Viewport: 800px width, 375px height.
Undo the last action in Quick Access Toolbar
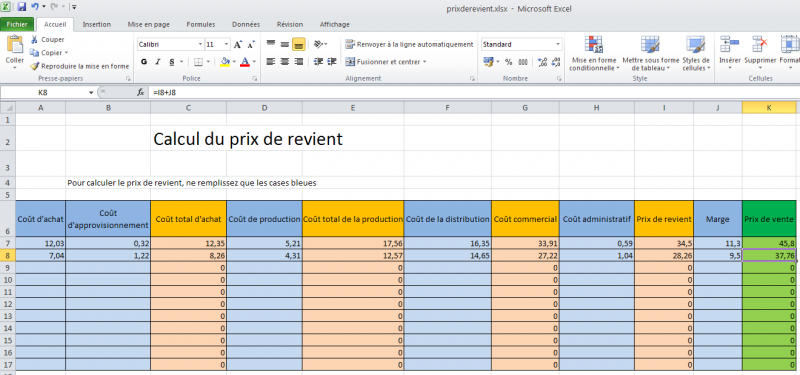click(x=35, y=7)
